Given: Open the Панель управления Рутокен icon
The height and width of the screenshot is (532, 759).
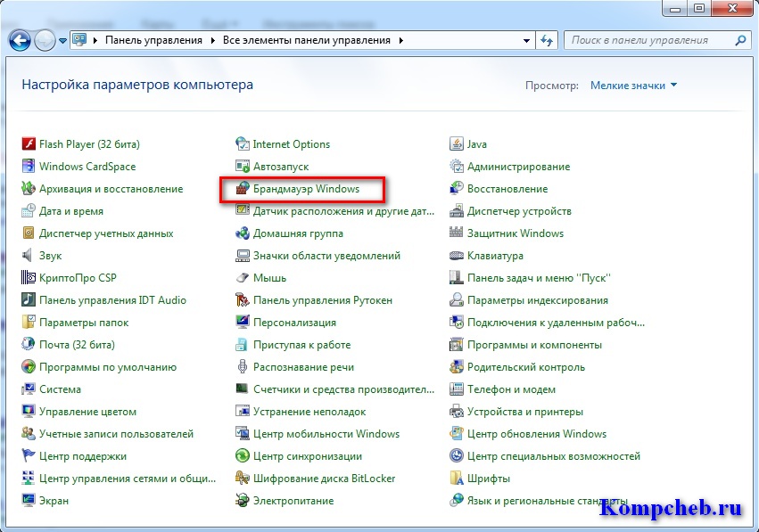Looking at the screenshot, I should coord(242,299).
